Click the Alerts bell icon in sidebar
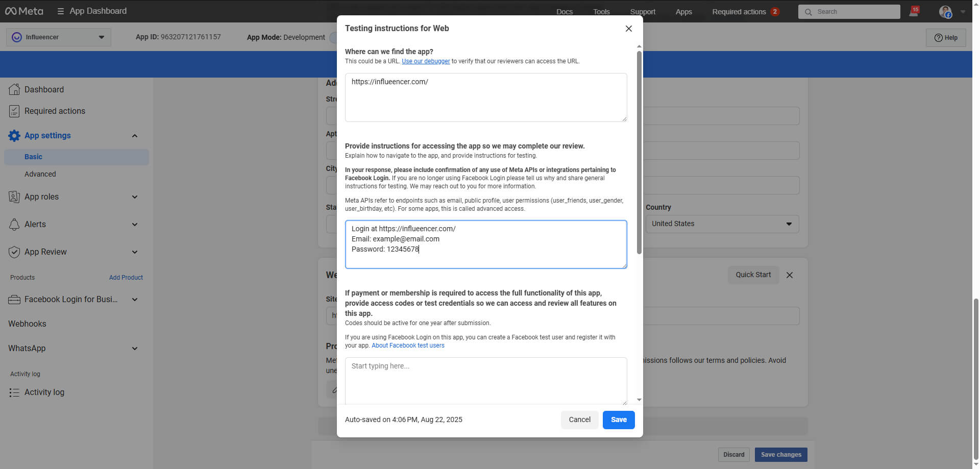This screenshot has width=980, height=469. pyautogui.click(x=14, y=224)
